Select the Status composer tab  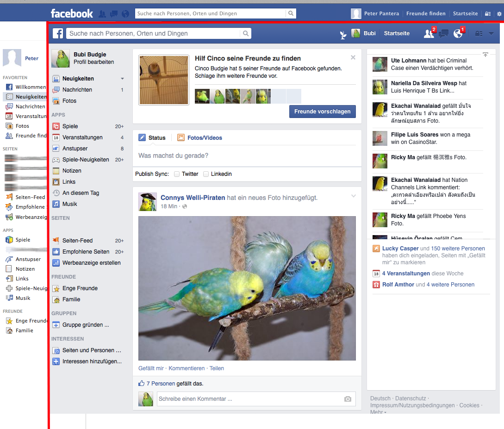point(152,138)
